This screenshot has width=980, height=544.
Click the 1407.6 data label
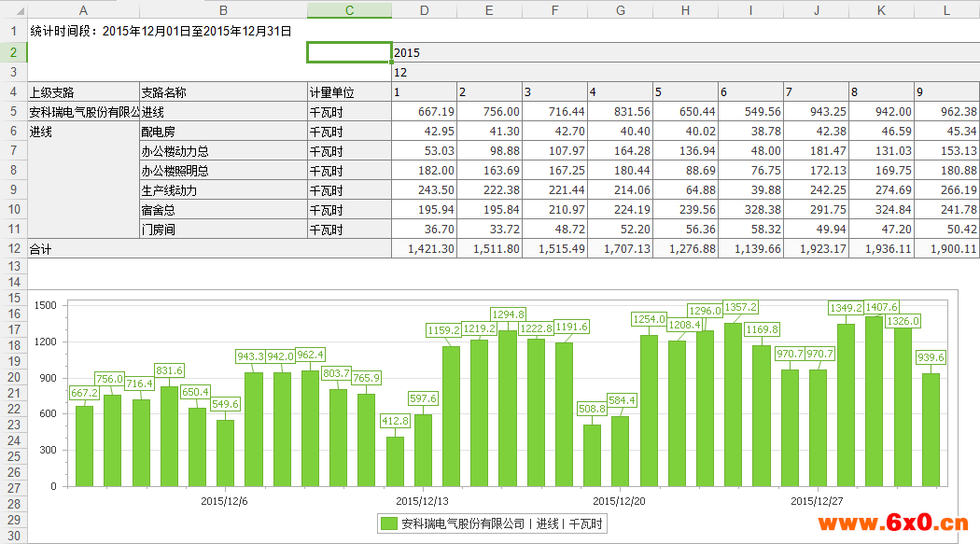[x=881, y=307]
